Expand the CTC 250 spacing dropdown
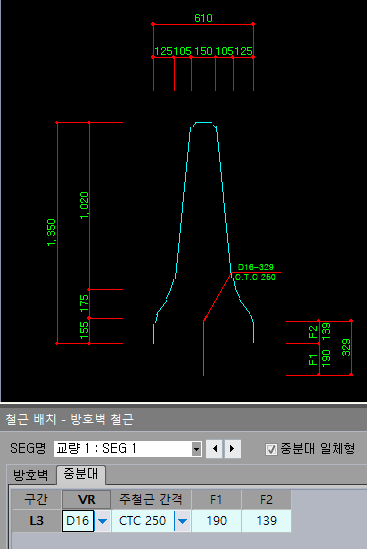 (x=182, y=521)
